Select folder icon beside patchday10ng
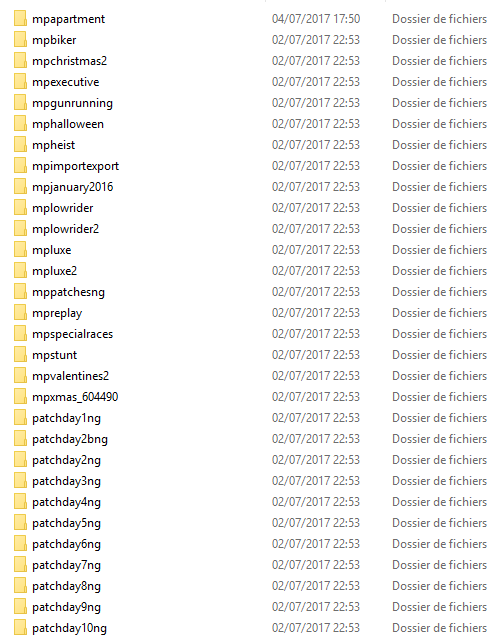Screen dimensions: 501x643 click(20, 628)
